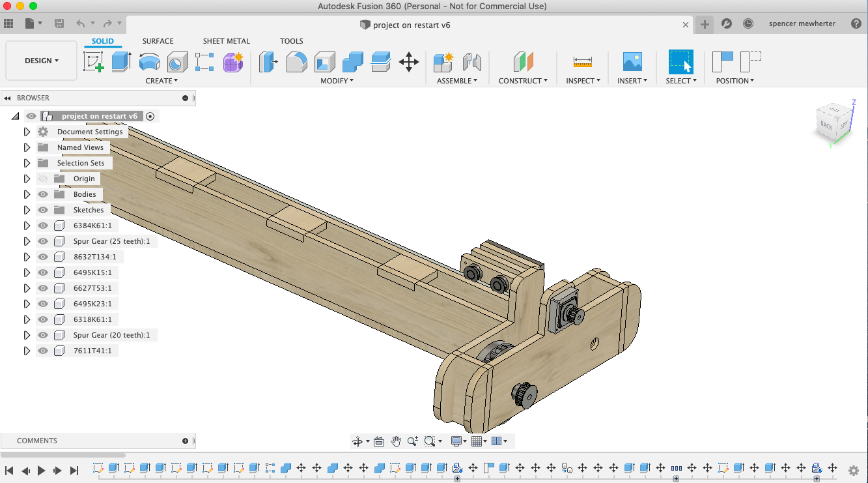The width and height of the screenshot is (868, 483).
Task: Open the ASSEMBLE dropdown menu
Action: pyautogui.click(x=457, y=81)
